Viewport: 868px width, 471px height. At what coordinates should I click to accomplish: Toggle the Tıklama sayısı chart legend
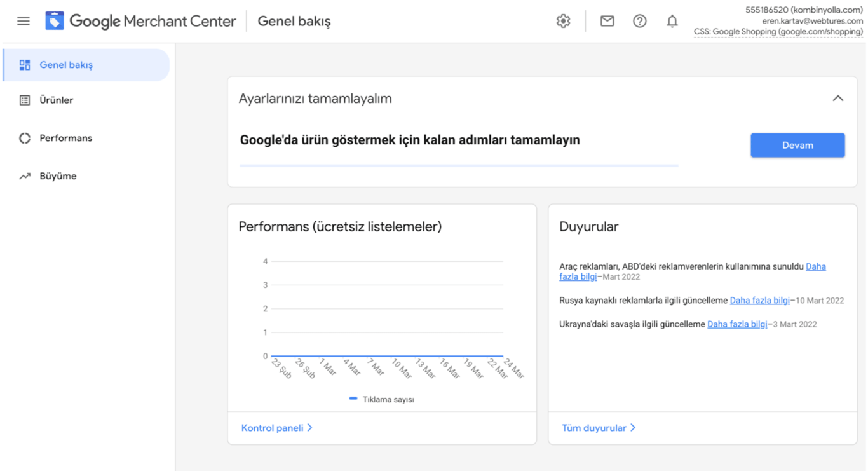pos(381,399)
